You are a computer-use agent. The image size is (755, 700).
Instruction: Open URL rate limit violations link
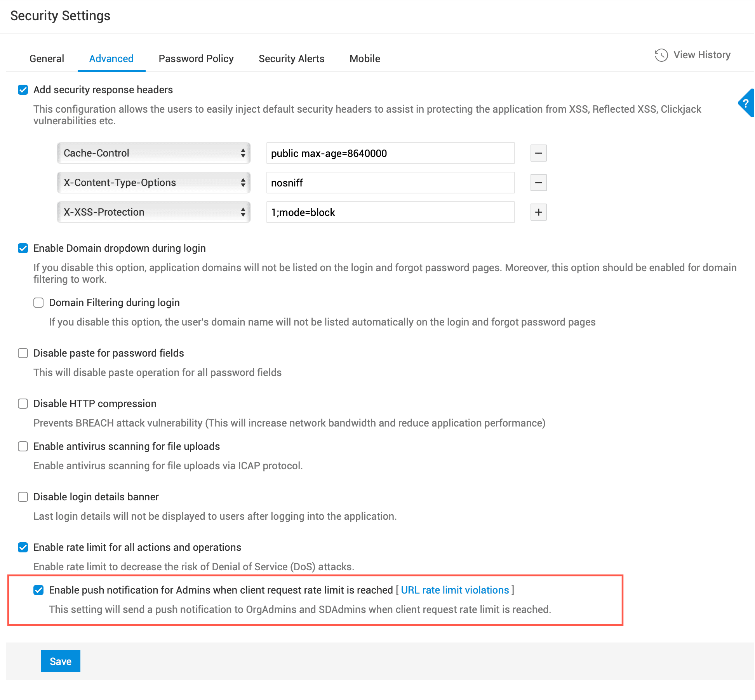tap(455, 590)
